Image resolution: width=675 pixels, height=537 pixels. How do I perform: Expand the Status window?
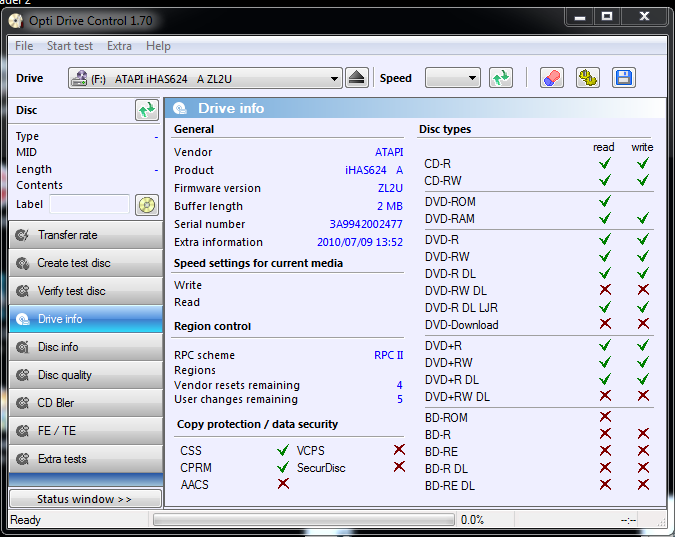[86, 499]
